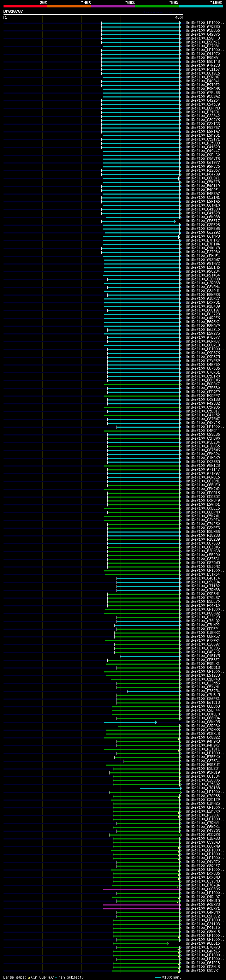
Task: Click label UniRef100_Q9LF44
Action: [x=202, y=710]
